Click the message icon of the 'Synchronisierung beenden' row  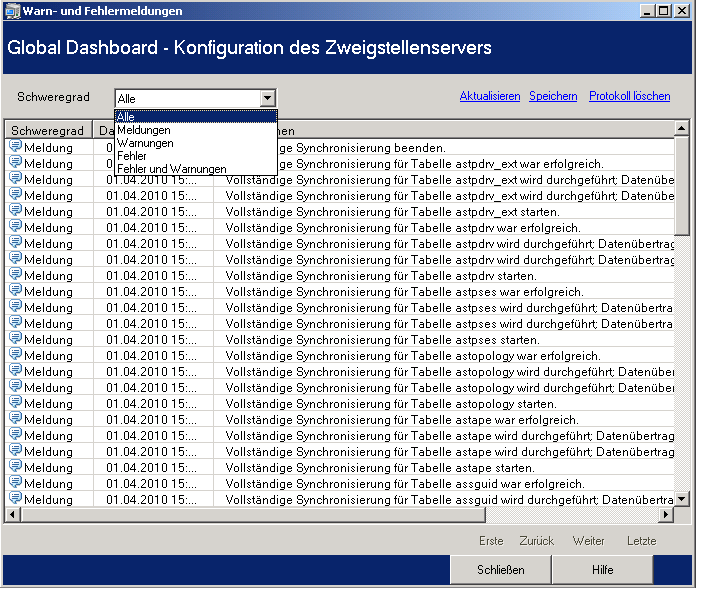(15, 147)
